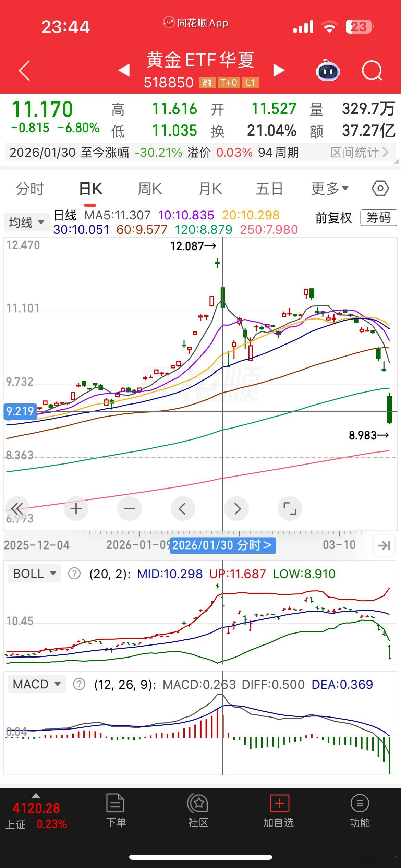The width and height of the screenshot is (401, 868).
Task: Open BOLL indicator help question mark
Action: pyautogui.click(x=74, y=573)
